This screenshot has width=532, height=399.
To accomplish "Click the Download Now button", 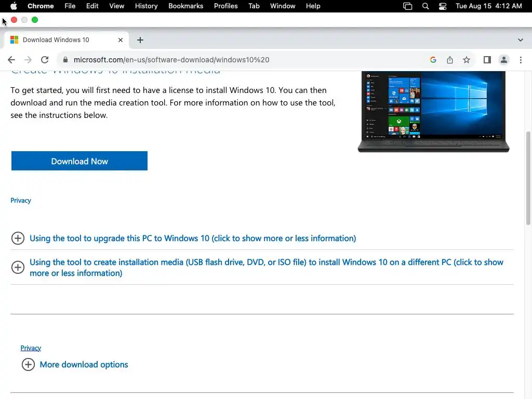I will coord(79,161).
